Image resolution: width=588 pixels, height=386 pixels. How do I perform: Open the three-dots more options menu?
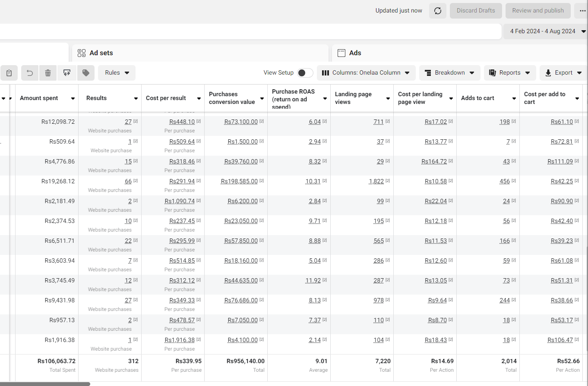tap(583, 11)
